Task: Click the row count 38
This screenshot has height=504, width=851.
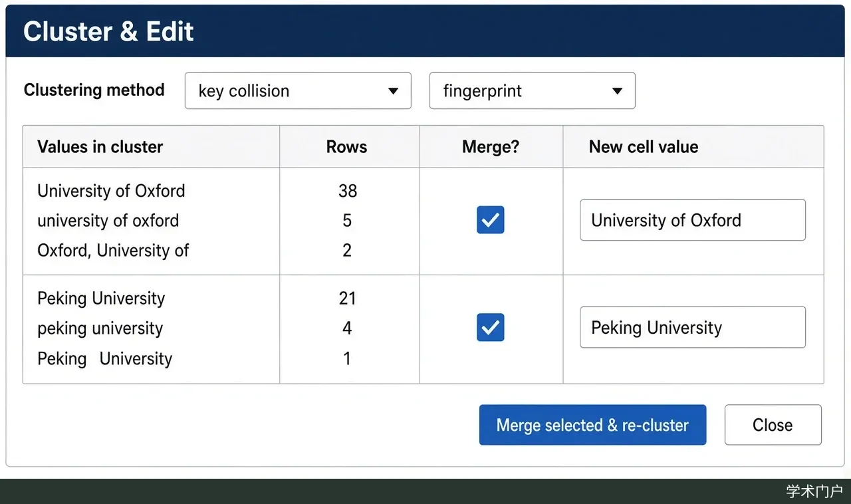Action: coord(348,191)
